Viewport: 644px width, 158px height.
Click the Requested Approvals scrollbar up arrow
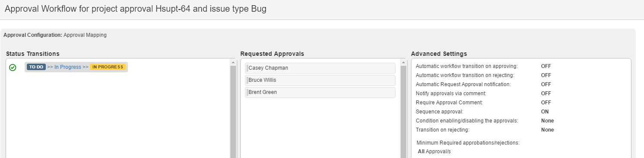404,63
